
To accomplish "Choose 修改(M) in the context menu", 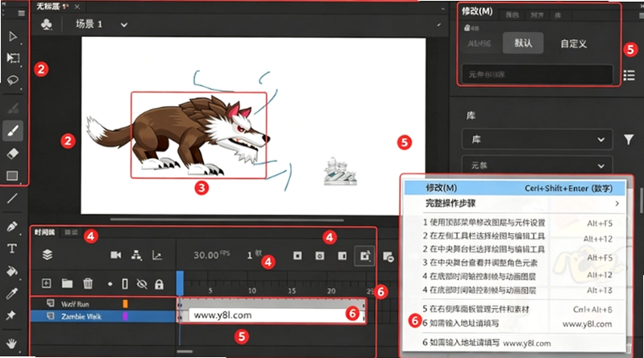I will (x=514, y=188).
